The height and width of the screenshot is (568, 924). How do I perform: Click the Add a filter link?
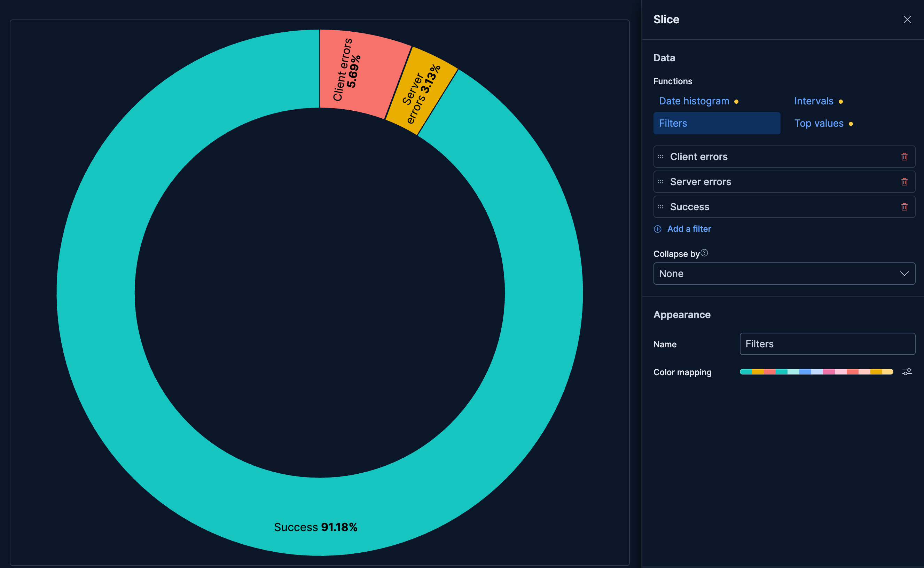click(x=689, y=229)
